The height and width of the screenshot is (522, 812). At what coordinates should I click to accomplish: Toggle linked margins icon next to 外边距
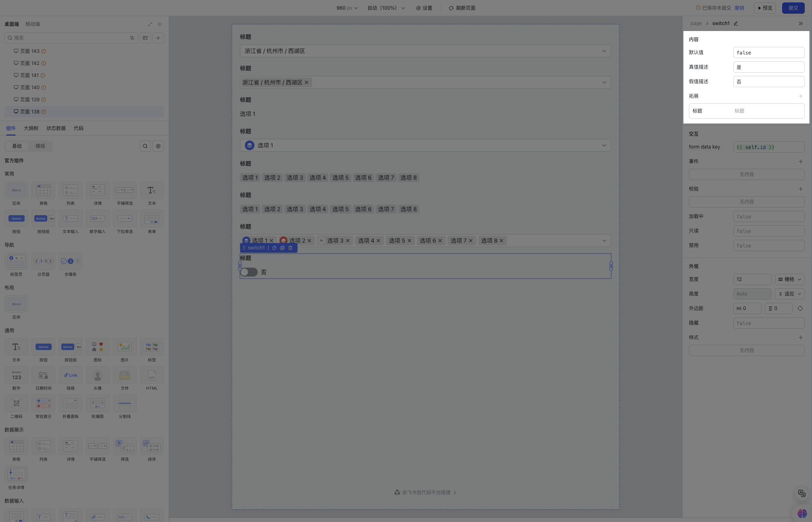click(800, 308)
